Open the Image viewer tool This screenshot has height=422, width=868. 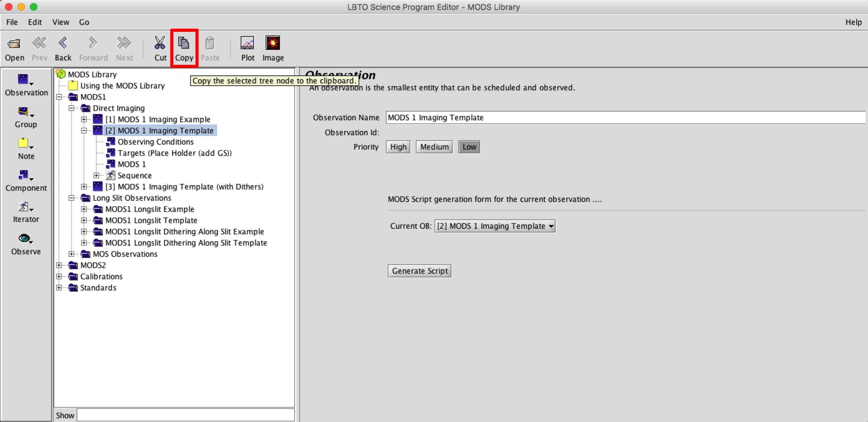(273, 49)
